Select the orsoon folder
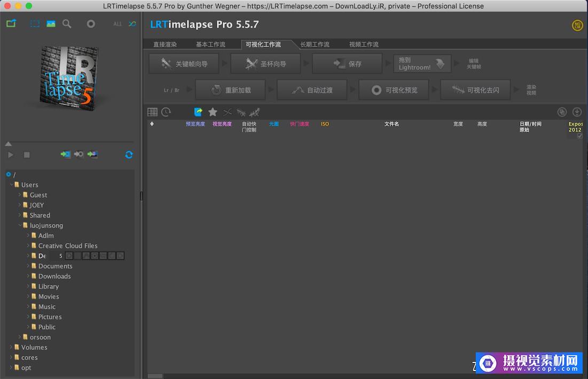The height and width of the screenshot is (379, 588). [x=40, y=337]
